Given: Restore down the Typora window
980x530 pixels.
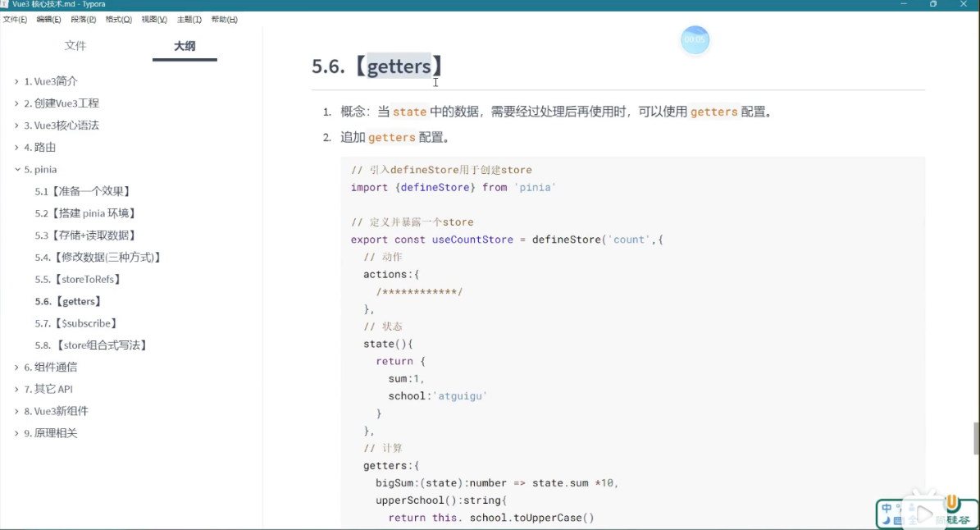Looking at the screenshot, I should click(x=933, y=4).
